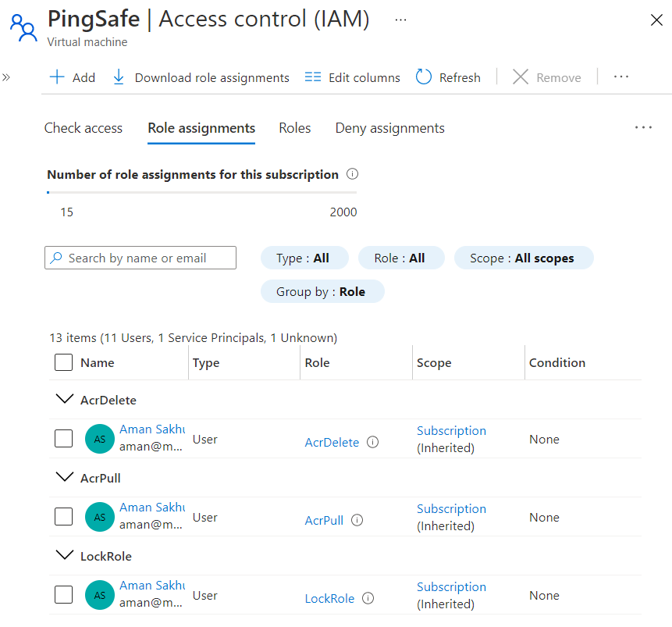The image size is (672, 627).
Task: Open the Deny assignments tab
Action: [389, 128]
